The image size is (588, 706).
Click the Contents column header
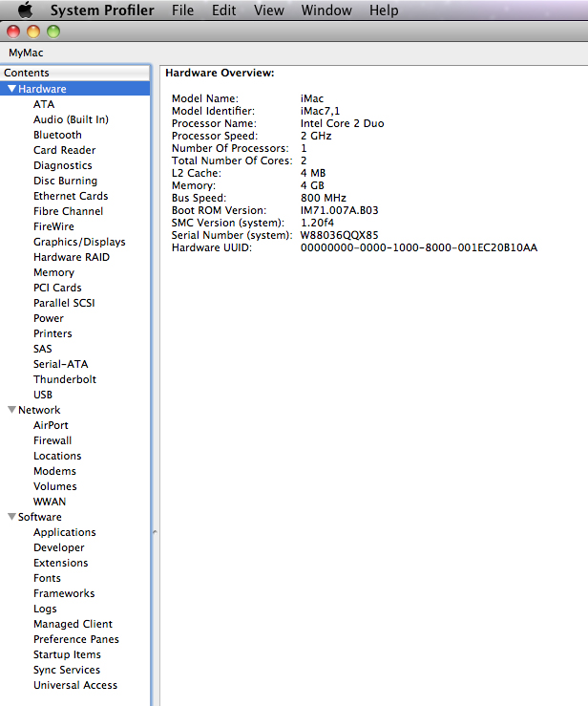75,73
